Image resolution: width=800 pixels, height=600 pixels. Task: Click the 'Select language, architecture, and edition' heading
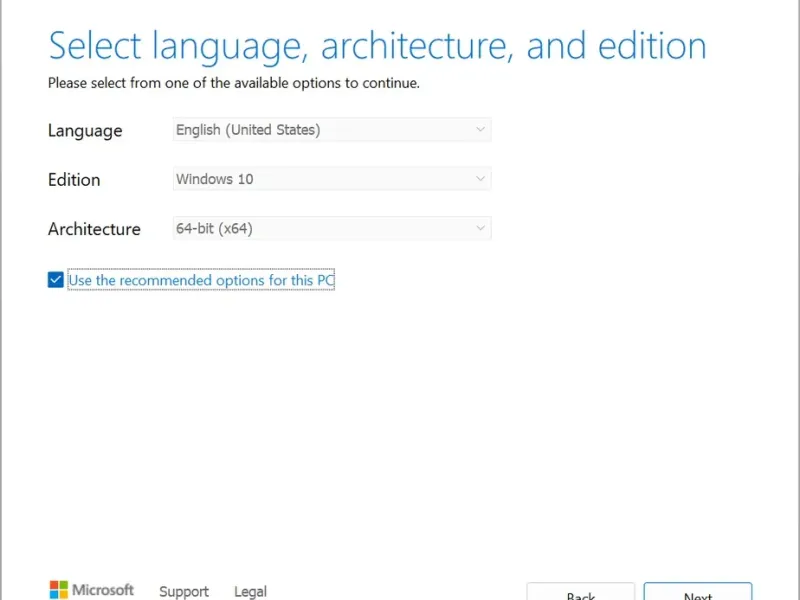pos(378,46)
